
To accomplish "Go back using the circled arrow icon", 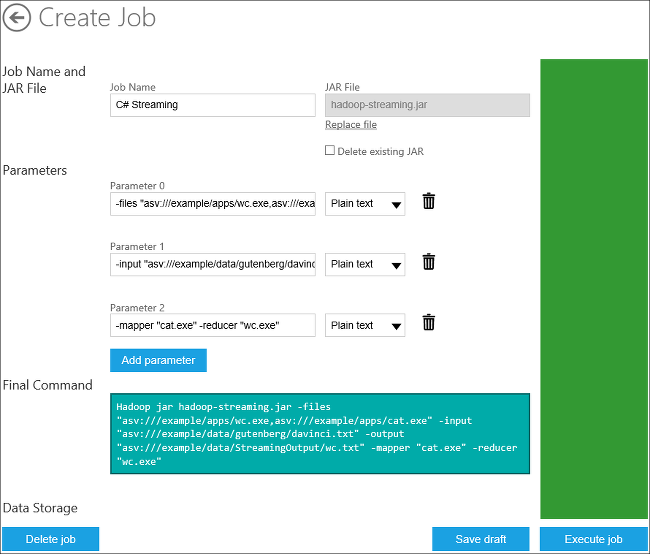I will coord(17,18).
